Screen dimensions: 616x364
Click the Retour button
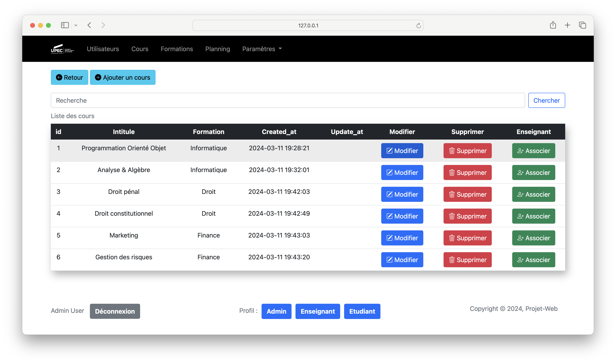[x=69, y=77]
